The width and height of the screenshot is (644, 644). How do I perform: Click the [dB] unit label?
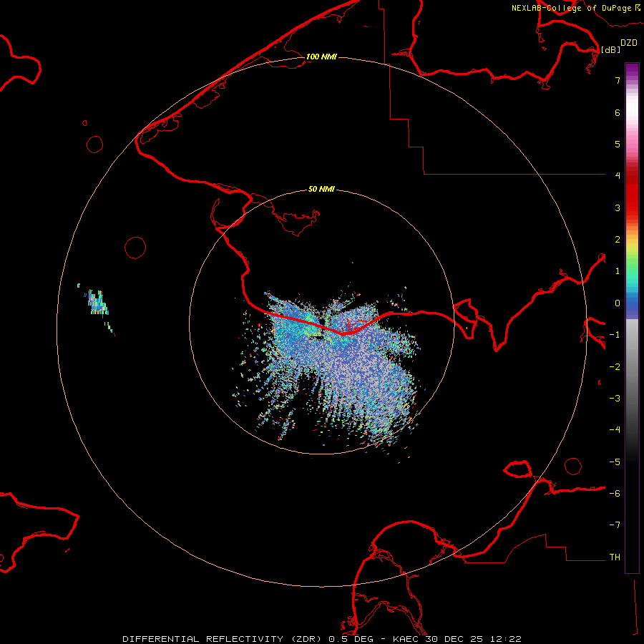click(610, 49)
